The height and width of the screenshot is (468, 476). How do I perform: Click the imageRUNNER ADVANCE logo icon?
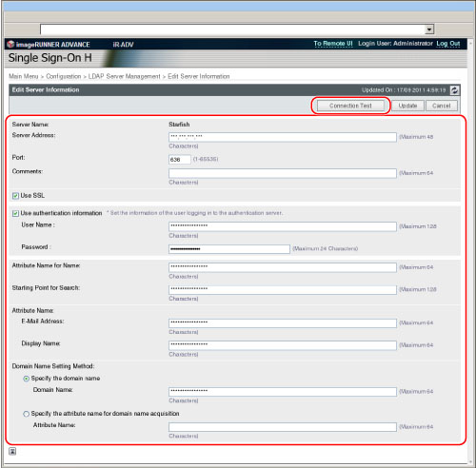pos(10,44)
